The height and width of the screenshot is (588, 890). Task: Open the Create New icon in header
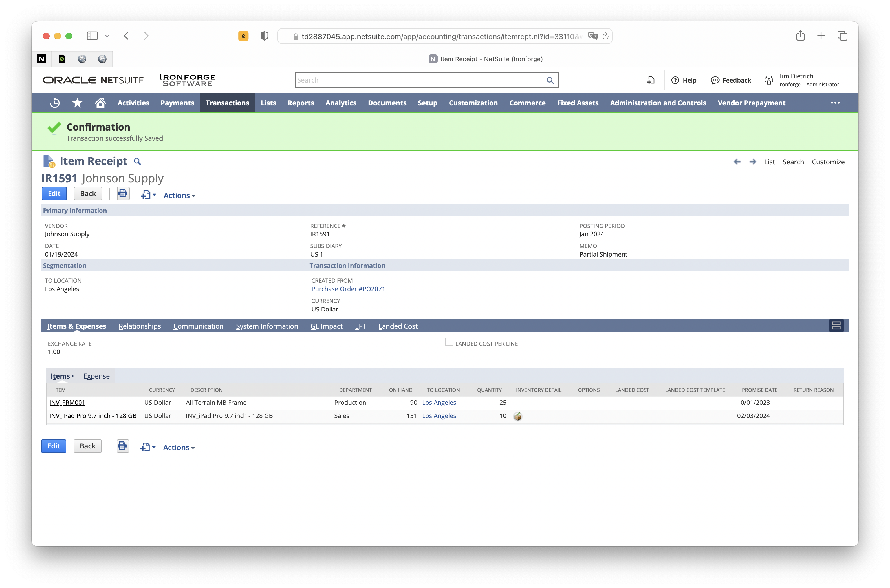pos(651,80)
